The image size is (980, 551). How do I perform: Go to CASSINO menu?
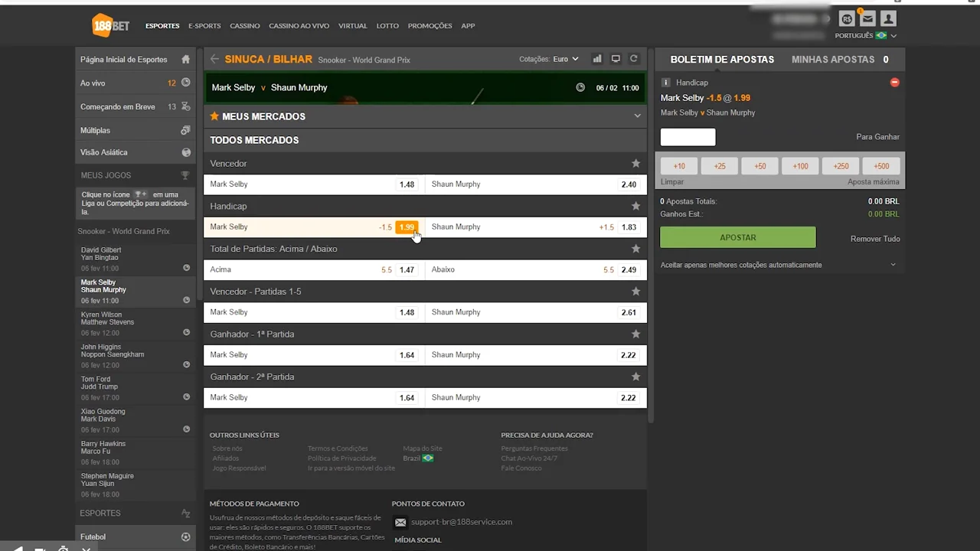pos(245,25)
